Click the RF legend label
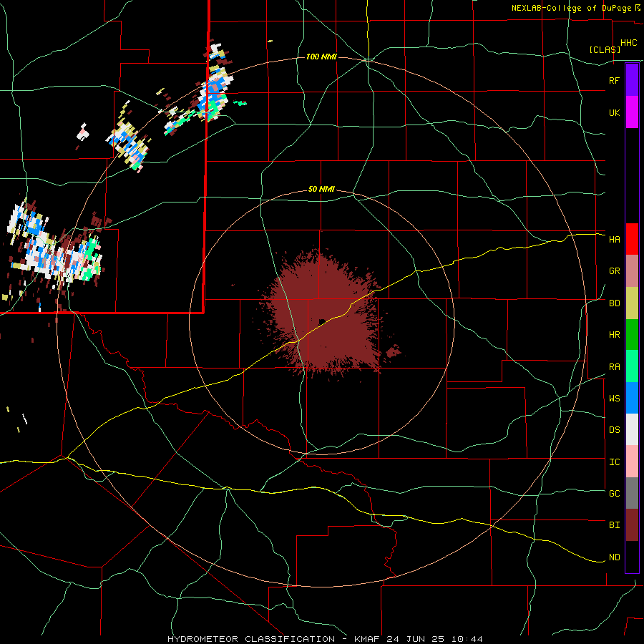Image resolution: width=644 pixels, height=644 pixels. tap(614, 80)
